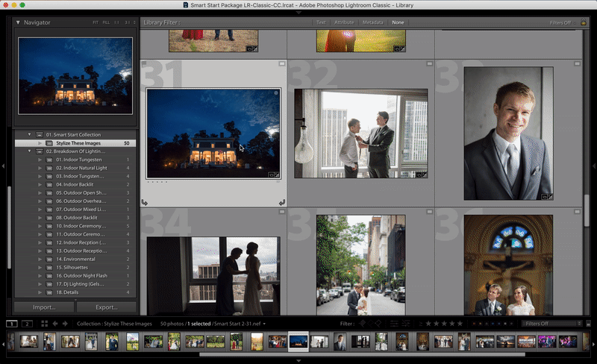Collapse the Navigator panel
The width and height of the screenshot is (597, 364).
pyautogui.click(x=19, y=22)
